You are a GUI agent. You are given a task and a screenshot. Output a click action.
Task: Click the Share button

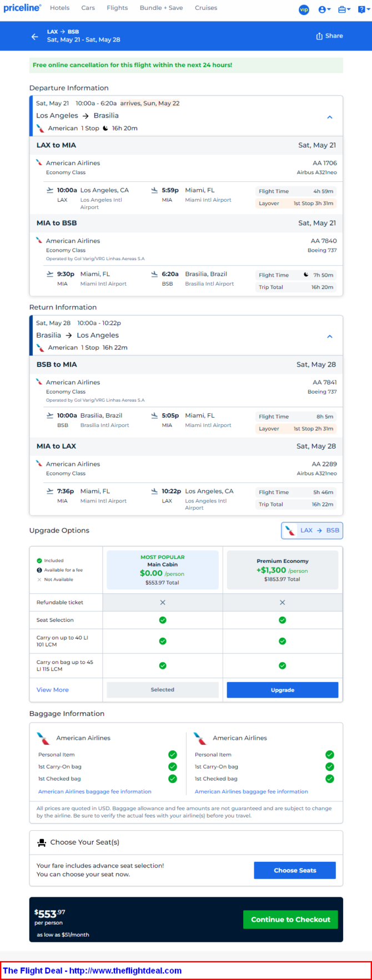(329, 35)
